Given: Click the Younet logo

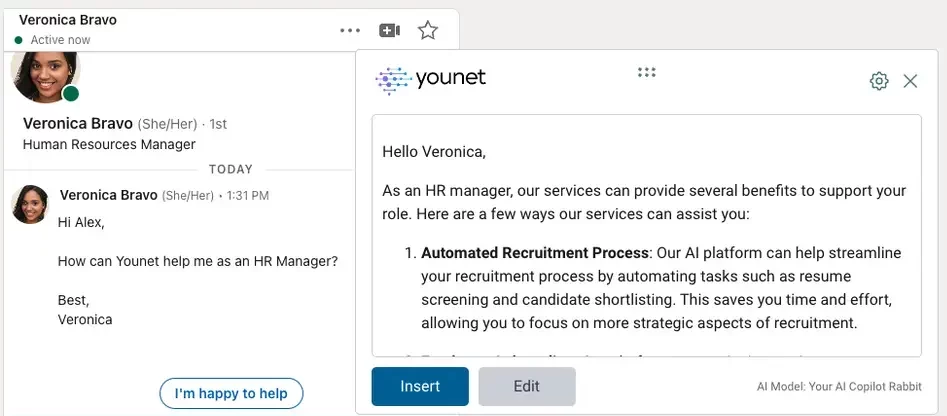Looking at the screenshot, I should (430, 80).
